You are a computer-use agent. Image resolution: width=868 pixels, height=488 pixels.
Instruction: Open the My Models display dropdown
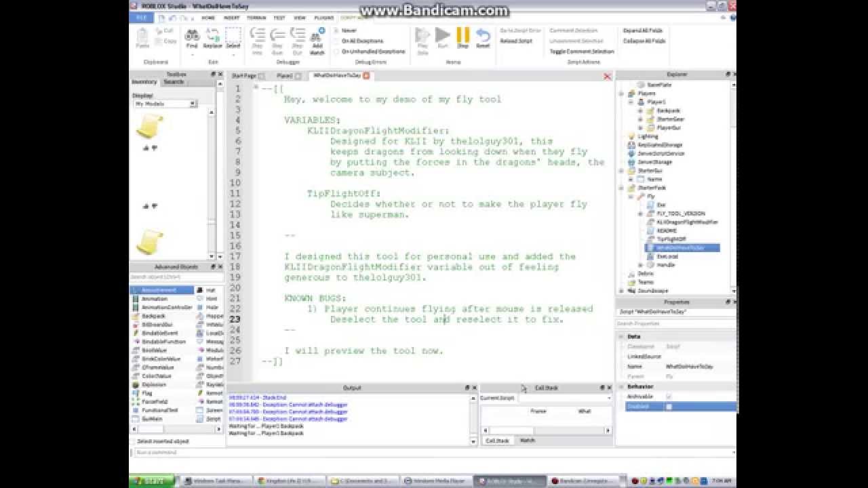point(193,104)
